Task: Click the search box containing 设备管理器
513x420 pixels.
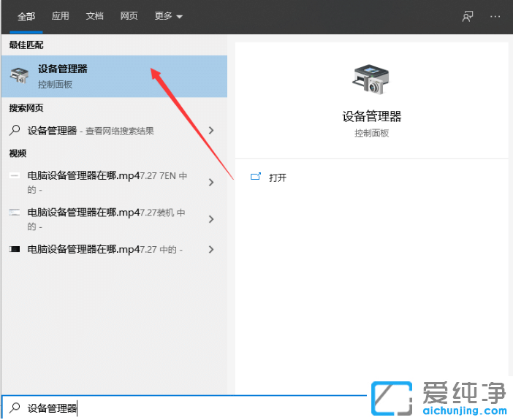Action: pyautogui.click(x=184, y=408)
